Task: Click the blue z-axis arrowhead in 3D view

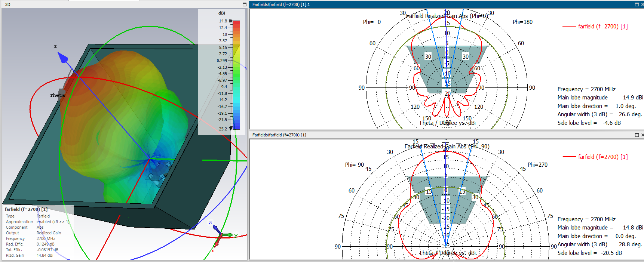Action: pyautogui.click(x=62, y=58)
